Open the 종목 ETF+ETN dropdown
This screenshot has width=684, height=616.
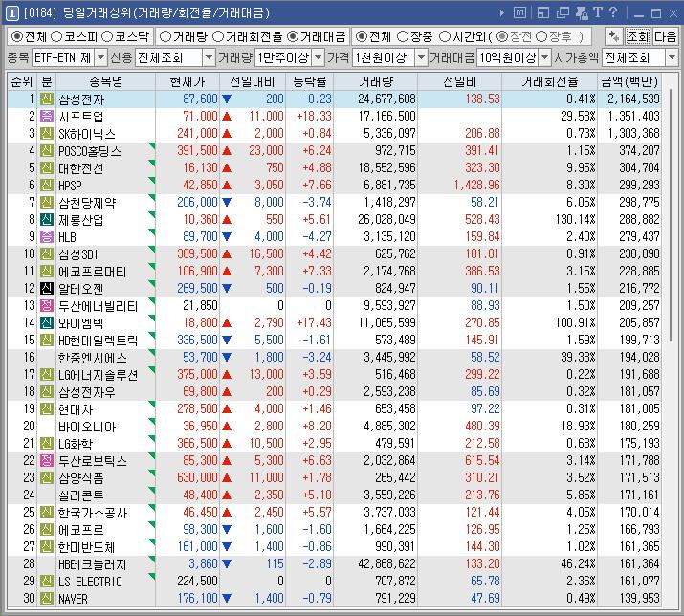[100, 57]
